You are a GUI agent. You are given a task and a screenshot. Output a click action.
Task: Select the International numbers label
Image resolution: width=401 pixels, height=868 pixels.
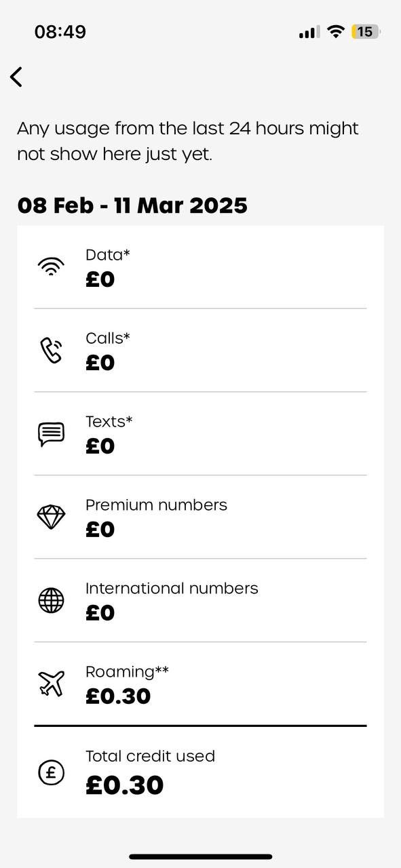pyautogui.click(x=172, y=588)
